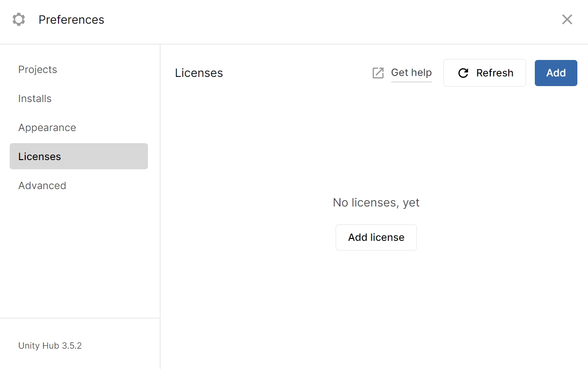The width and height of the screenshot is (588, 369).
Task: Click the circular refresh arrow icon
Action: click(x=463, y=73)
